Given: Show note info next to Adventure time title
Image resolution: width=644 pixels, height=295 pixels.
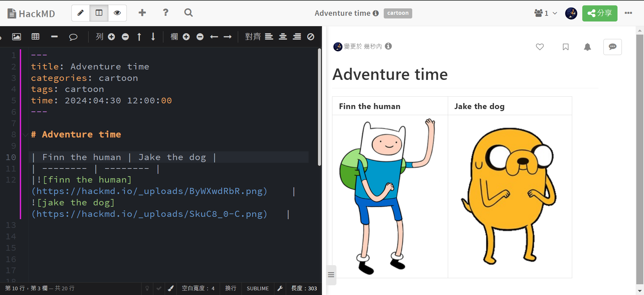Looking at the screenshot, I should click(x=376, y=13).
